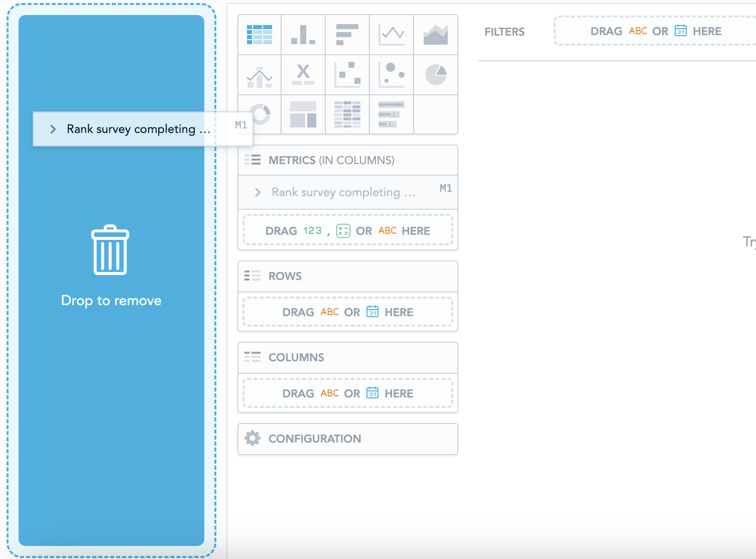The height and width of the screenshot is (559, 756).
Task: Choose the treemap visualization type
Action: tap(303, 114)
